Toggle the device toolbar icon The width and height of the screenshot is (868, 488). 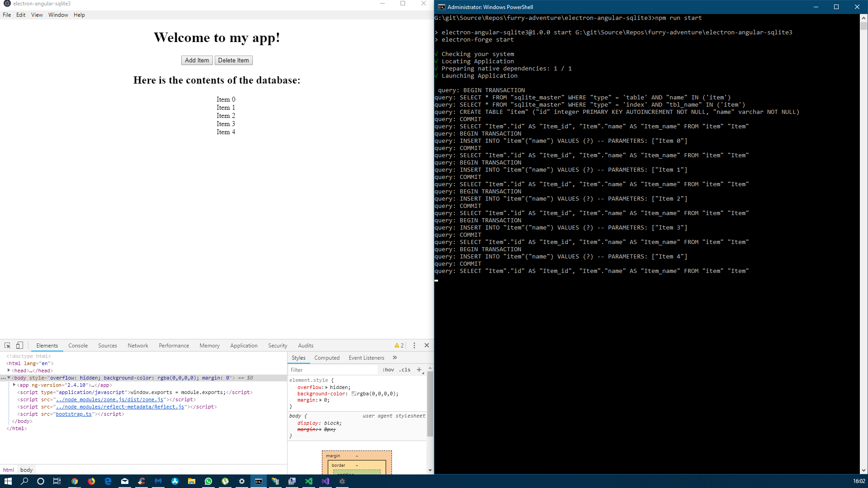tap(19, 345)
